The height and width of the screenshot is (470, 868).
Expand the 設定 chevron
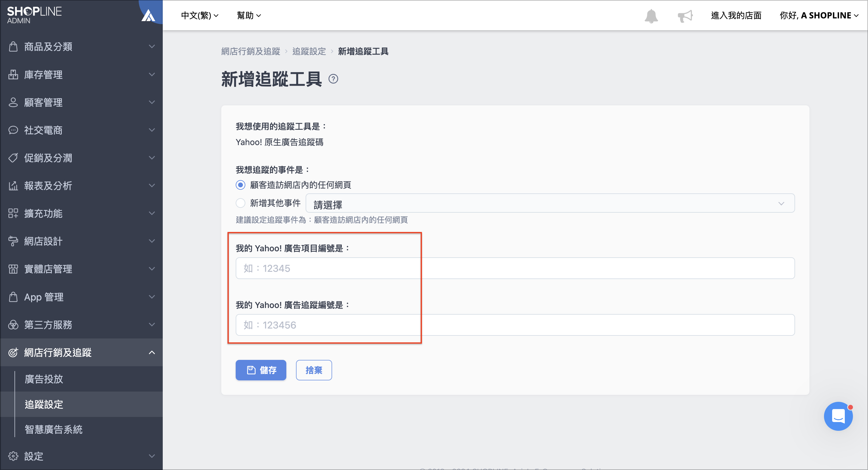click(x=152, y=456)
